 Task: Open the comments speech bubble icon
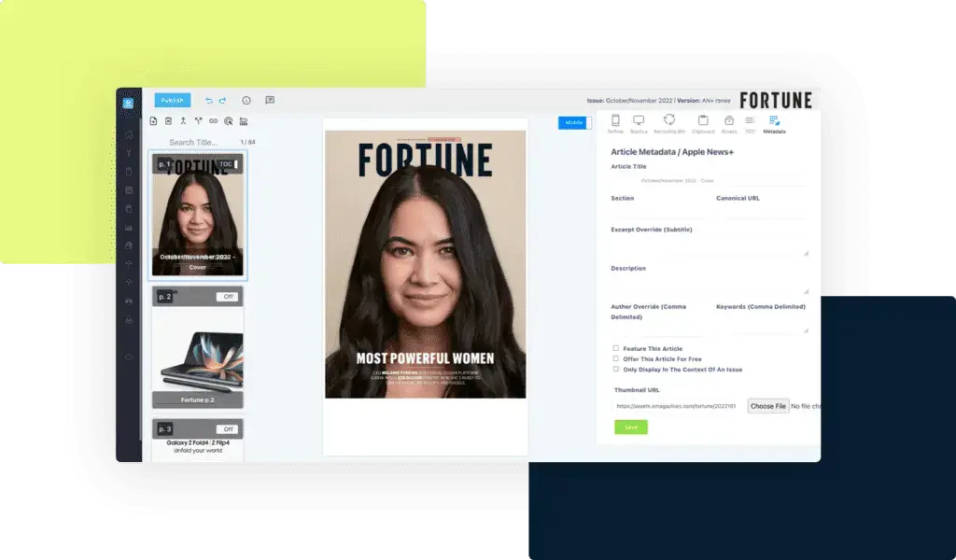pyautogui.click(x=270, y=101)
